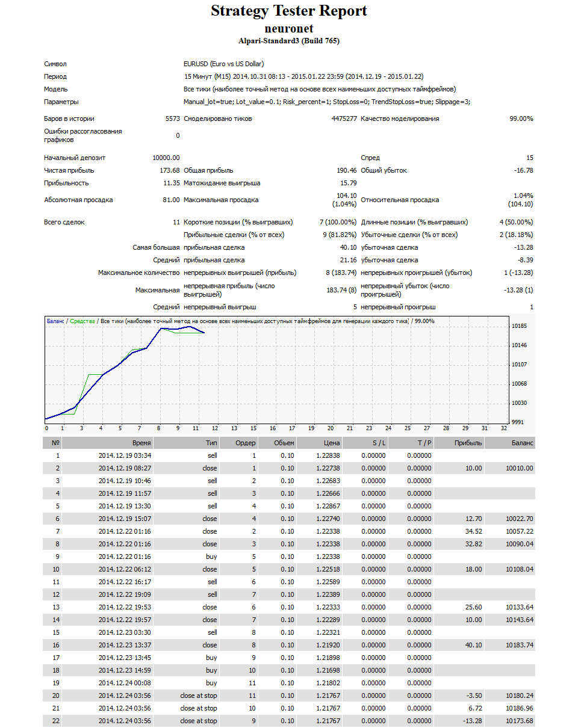Click the time cell 2014.12.19 10:46
This screenshot has width=578, height=728.
click(x=125, y=481)
